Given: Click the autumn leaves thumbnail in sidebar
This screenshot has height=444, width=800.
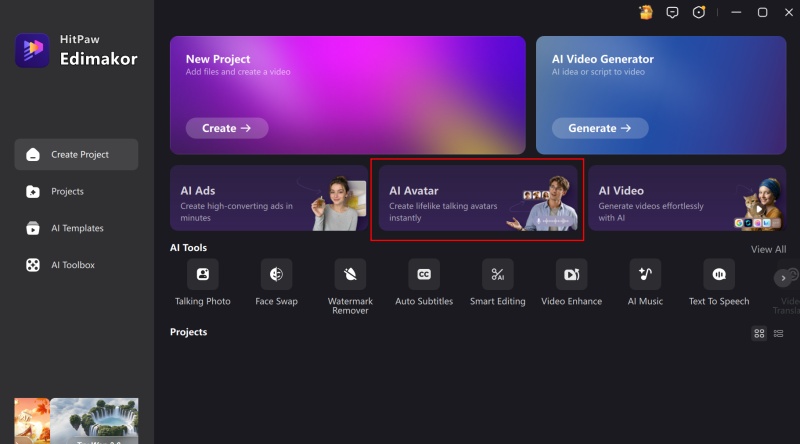Looking at the screenshot, I should pyautogui.click(x=32, y=421).
